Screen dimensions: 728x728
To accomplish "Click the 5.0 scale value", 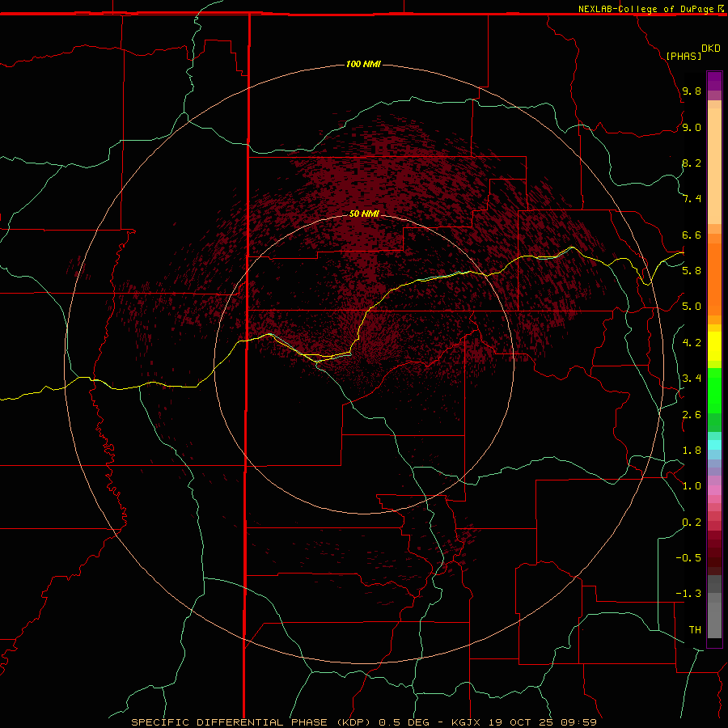I will click(692, 307).
